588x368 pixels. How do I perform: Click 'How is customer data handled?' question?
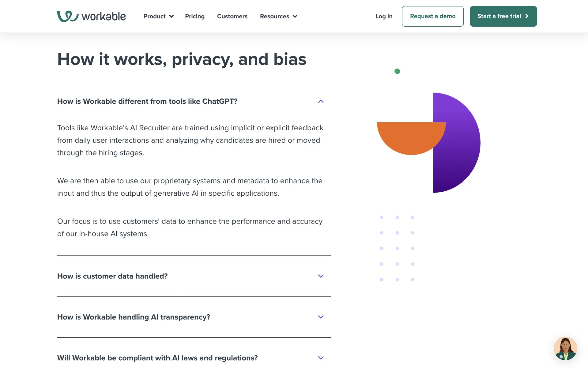[x=112, y=276]
